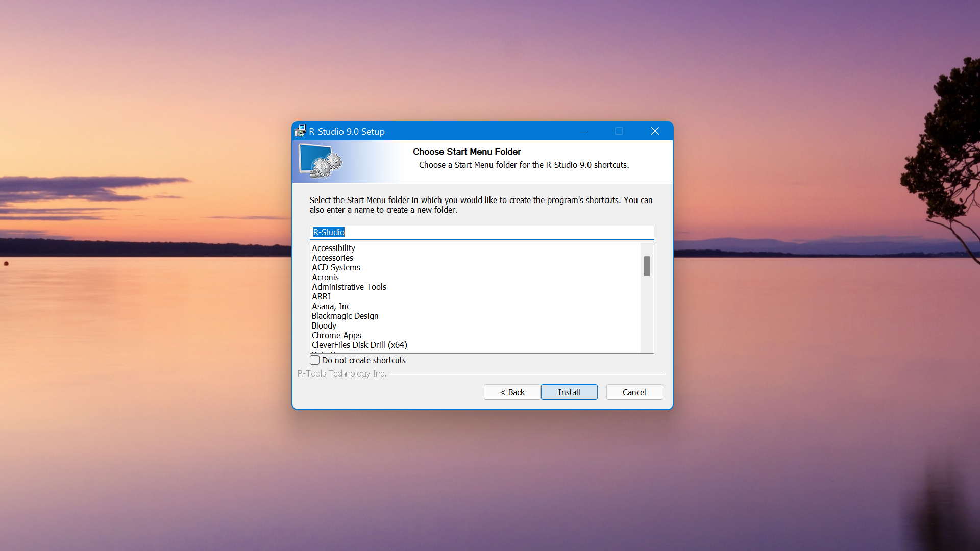Click the Start Menu folder name field

pyautogui.click(x=482, y=232)
